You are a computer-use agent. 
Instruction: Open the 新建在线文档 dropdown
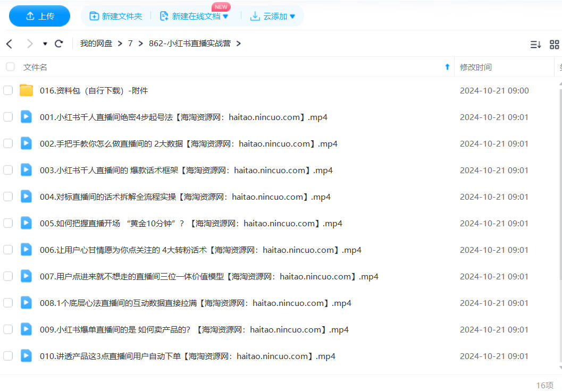tap(194, 16)
